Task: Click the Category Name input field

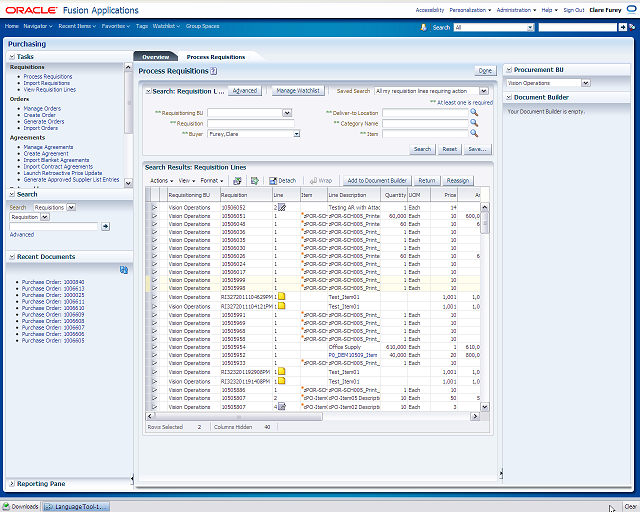Action: 425,123
